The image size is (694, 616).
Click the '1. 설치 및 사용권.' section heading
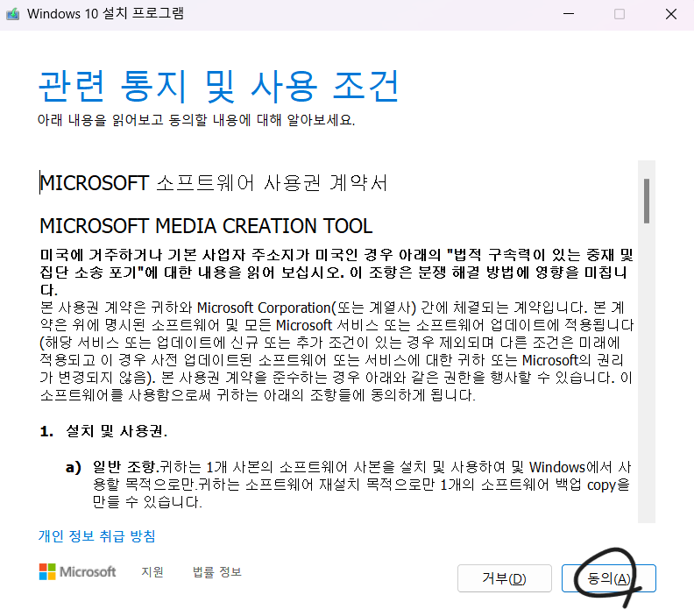pos(103,431)
